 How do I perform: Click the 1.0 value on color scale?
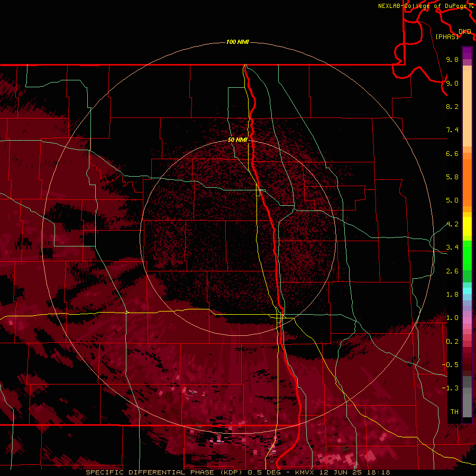[x=452, y=318]
